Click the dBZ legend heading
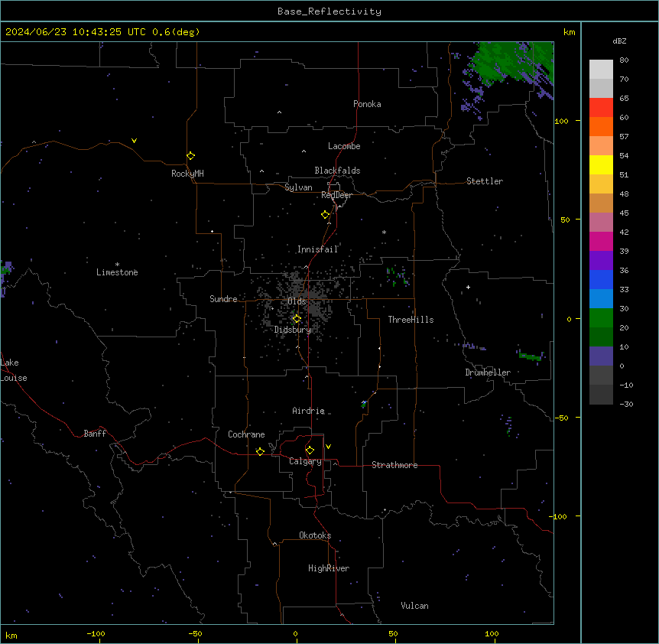Image resolution: width=659 pixels, height=644 pixels. click(x=619, y=41)
